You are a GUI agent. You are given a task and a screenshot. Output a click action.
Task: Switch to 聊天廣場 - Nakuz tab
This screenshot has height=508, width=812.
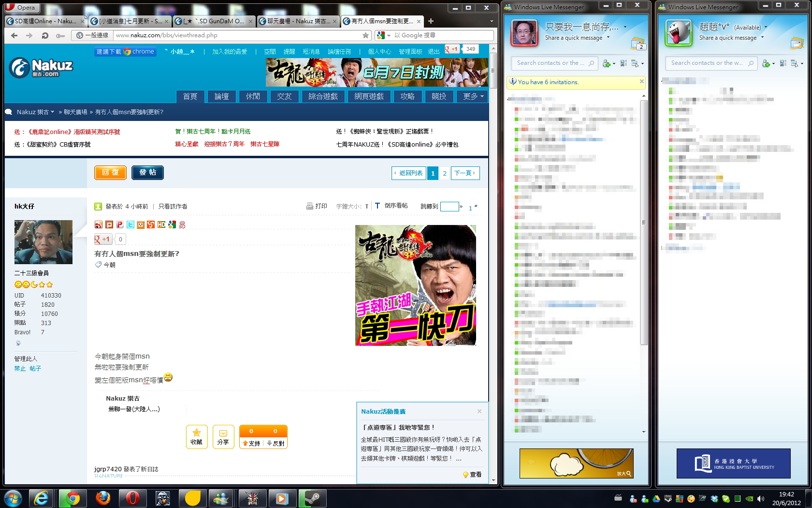[x=297, y=21]
